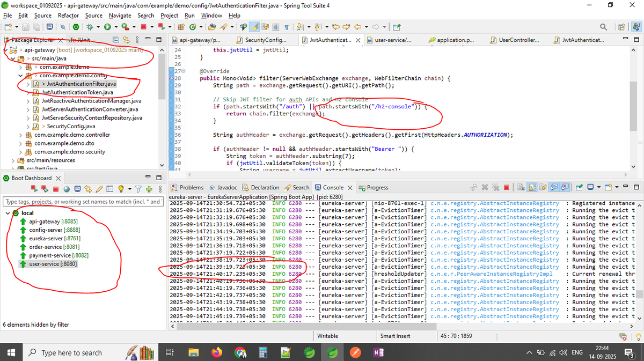Select eureka-server [:8761] in Boot Dashboard
Screen dimensions: 644x361
(50, 239)
